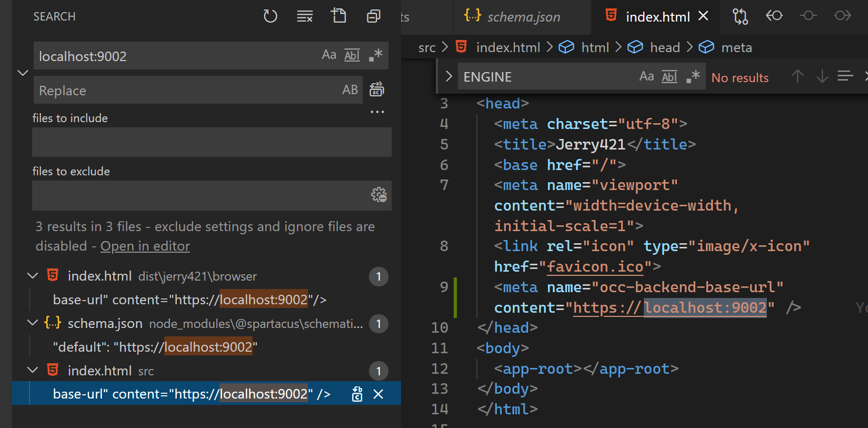Click the Replace All icon

click(376, 90)
